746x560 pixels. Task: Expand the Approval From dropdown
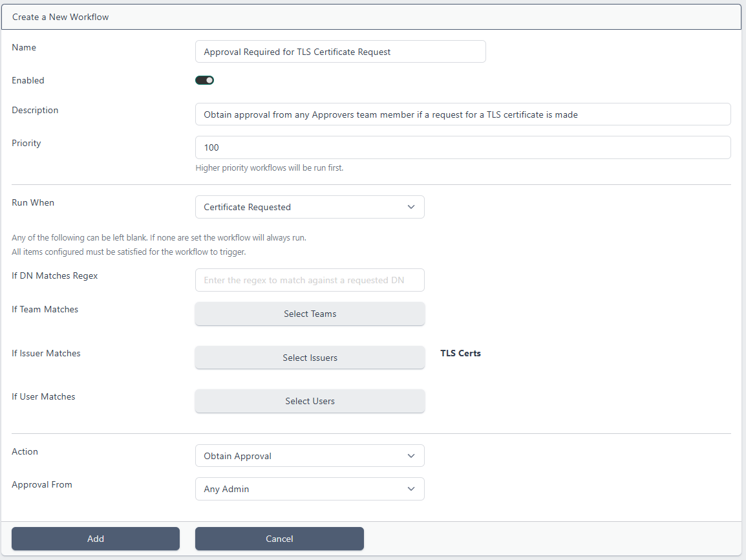coord(310,489)
